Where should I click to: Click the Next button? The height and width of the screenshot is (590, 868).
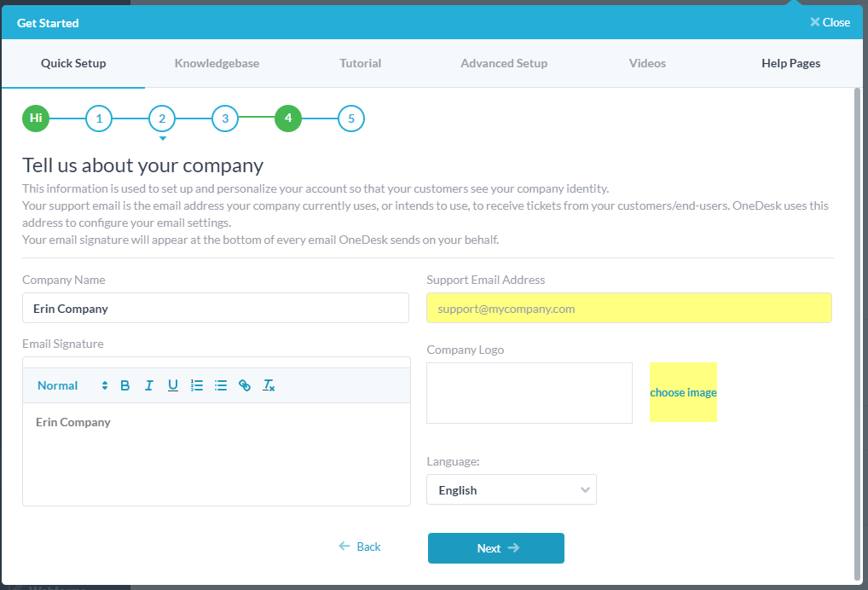495,548
